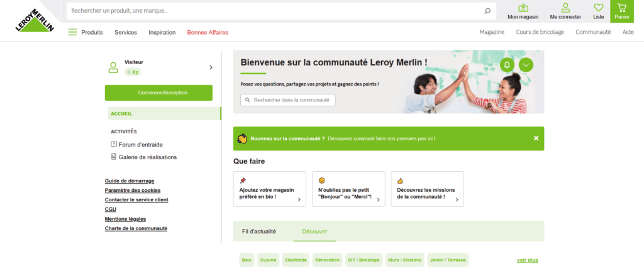This screenshot has height=273, width=644.
Task: Close the Nouveau sur la communauté banner
Action: coord(536,138)
